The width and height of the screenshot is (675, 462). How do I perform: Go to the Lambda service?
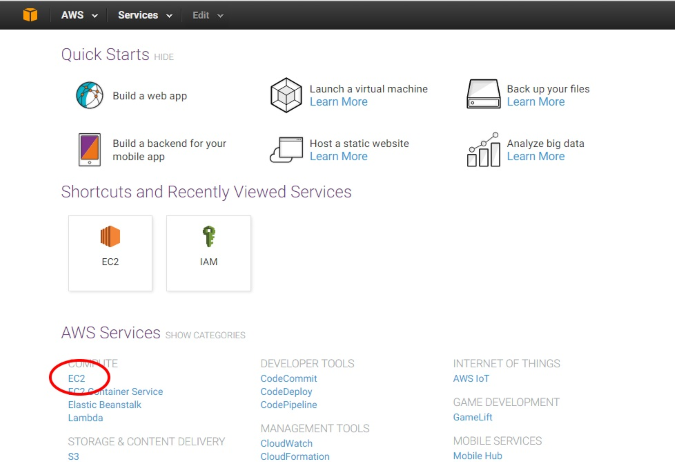tap(85, 418)
